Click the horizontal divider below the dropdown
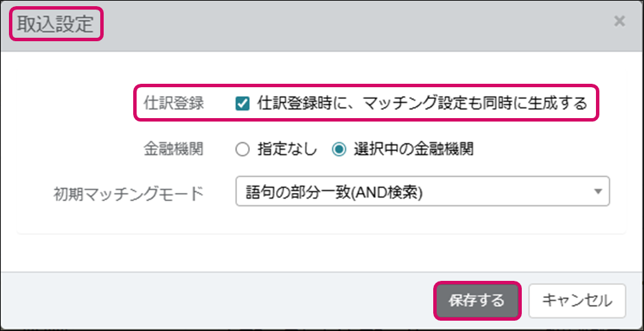The height and width of the screenshot is (331, 644). point(321,233)
